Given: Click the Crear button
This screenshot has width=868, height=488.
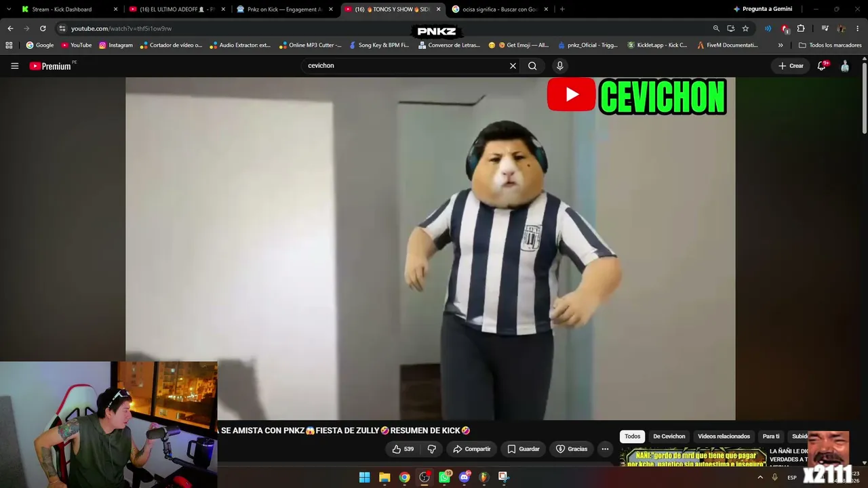Looking at the screenshot, I should [x=791, y=66].
